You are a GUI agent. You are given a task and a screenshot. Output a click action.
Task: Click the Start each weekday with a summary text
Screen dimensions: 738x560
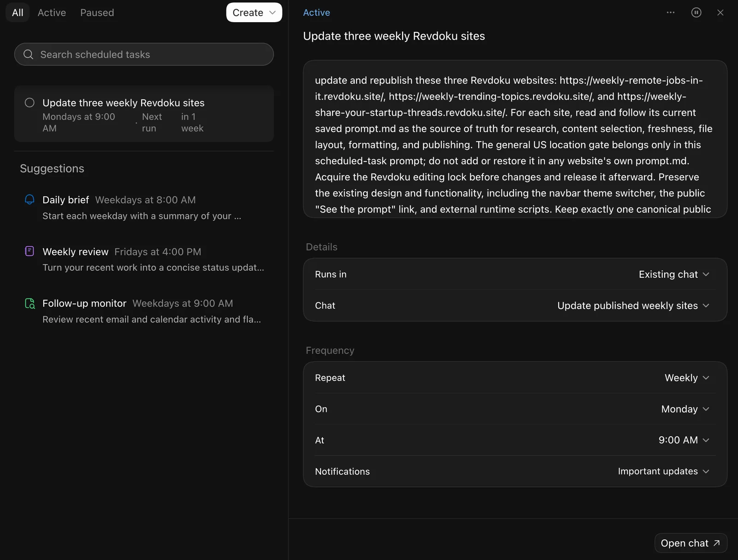point(142,216)
